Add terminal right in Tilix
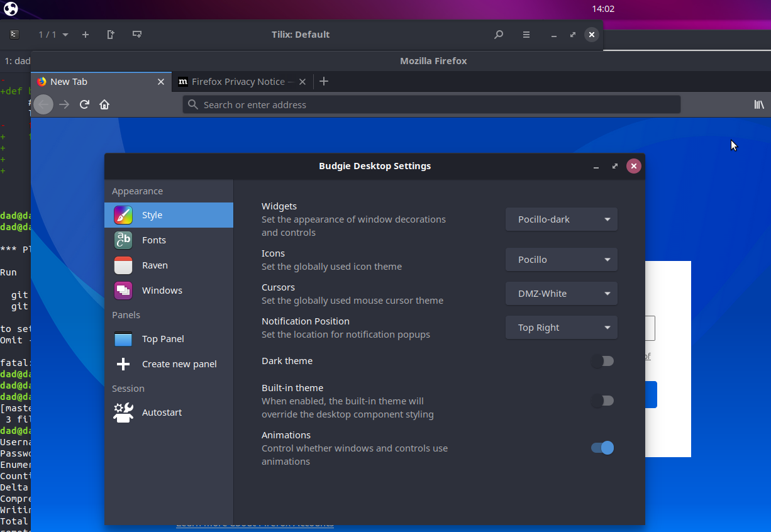The height and width of the screenshot is (532, 771). tap(111, 35)
